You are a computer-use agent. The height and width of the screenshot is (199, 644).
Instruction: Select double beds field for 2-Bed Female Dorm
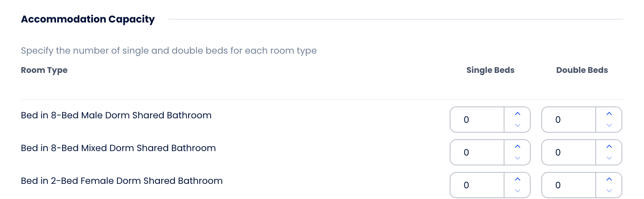coord(569,185)
